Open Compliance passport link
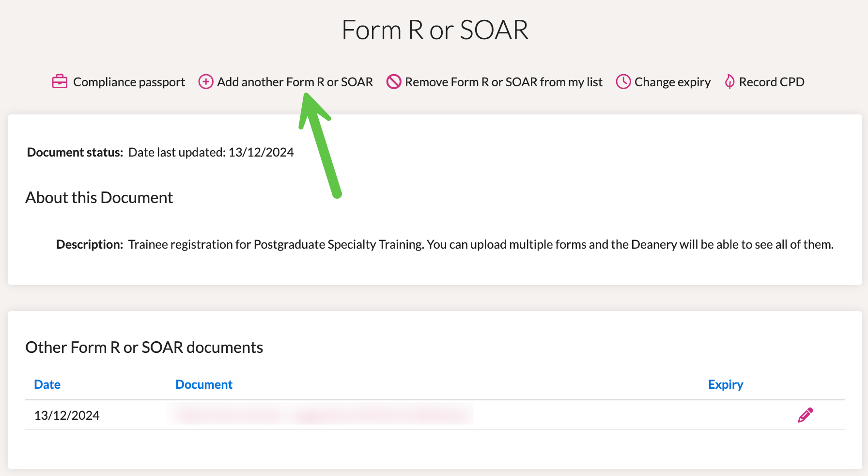 [129, 82]
